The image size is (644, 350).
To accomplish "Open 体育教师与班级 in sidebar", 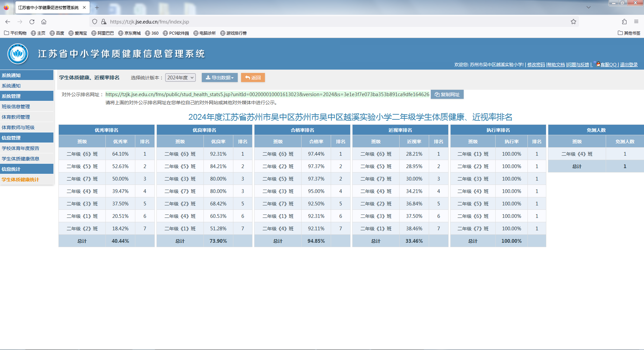I will point(27,127).
